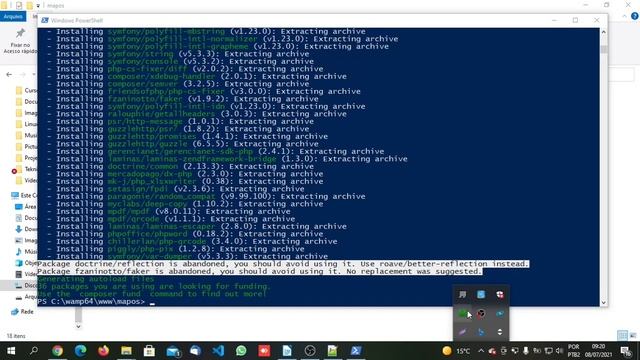The height and width of the screenshot is (360, 640).
Task: Click the 18 itens status bar text
Action: (x=16, y=336)
